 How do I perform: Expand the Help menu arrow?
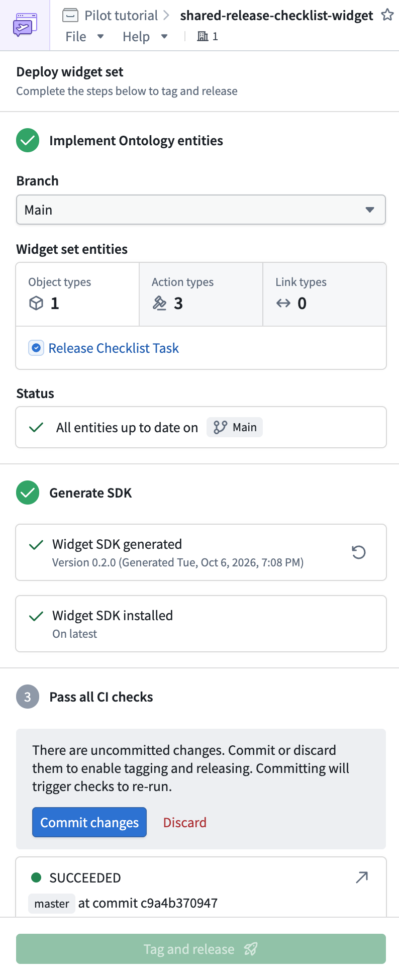point(164,36)
